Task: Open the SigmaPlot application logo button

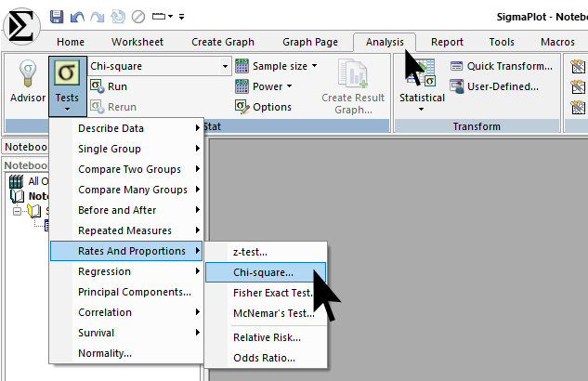Action: 21,23
